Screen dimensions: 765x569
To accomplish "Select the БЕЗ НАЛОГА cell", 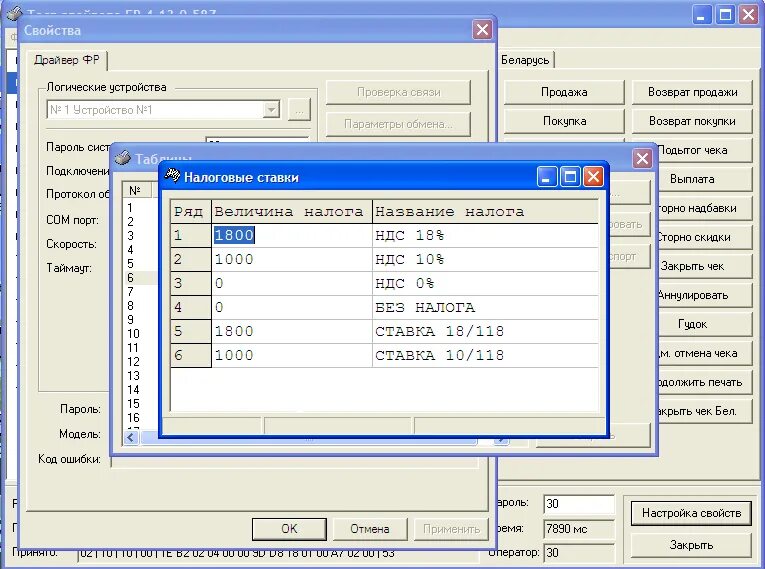I will (485, 307).
